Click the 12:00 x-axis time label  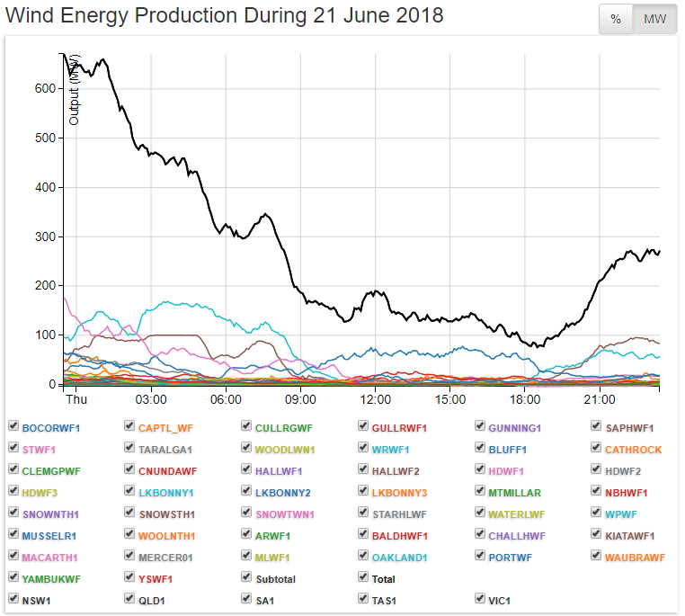[375, 398]
